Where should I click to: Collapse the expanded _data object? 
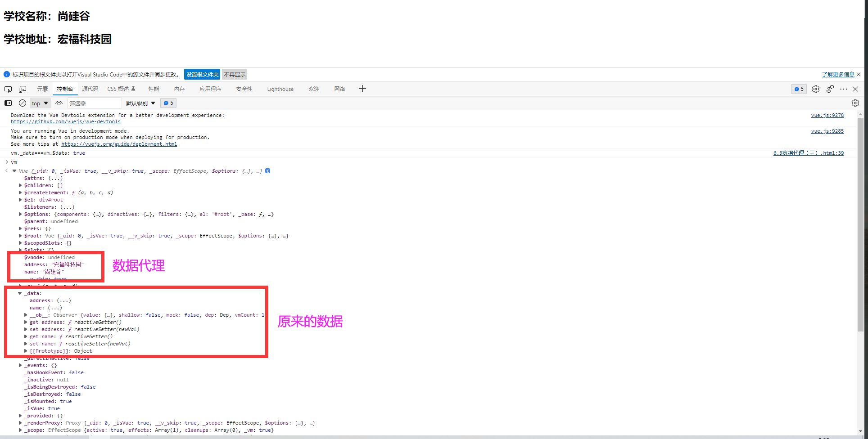[20, 293]
